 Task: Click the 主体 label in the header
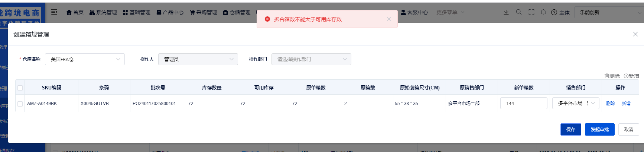565,13
